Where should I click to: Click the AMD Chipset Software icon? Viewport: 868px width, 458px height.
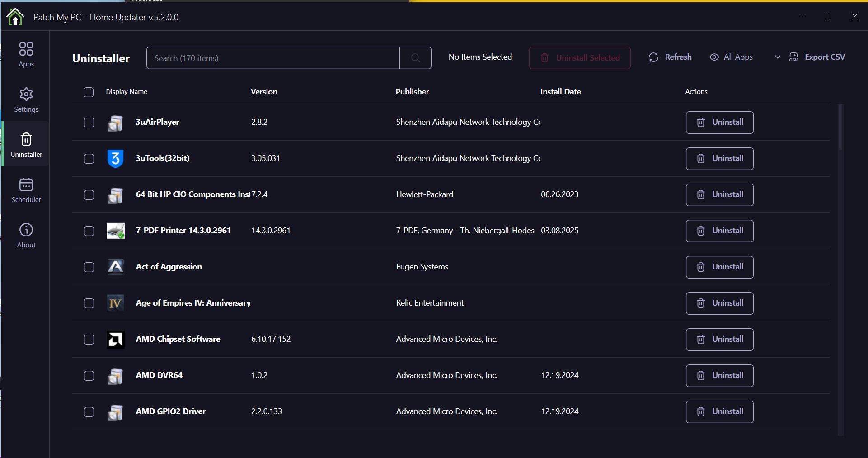click(115, 340)
